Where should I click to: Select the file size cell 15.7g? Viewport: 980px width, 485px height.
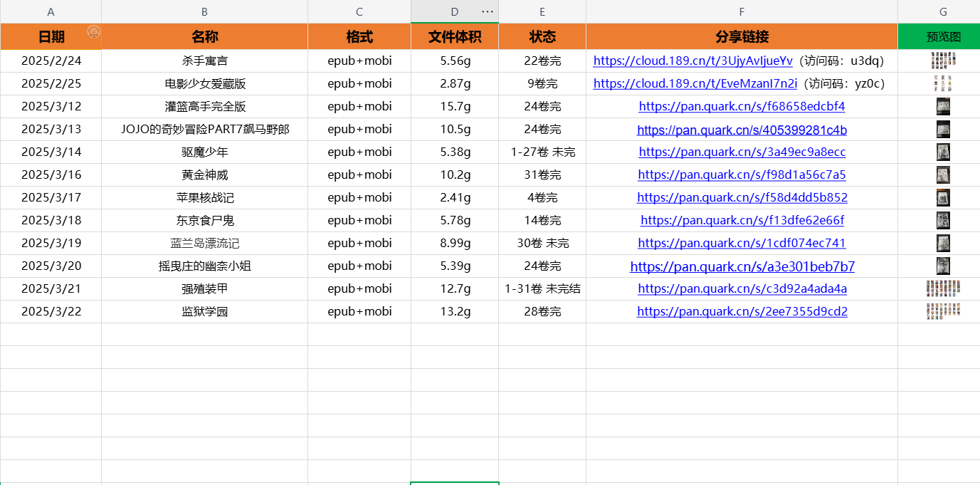click(x=455, y=107)
